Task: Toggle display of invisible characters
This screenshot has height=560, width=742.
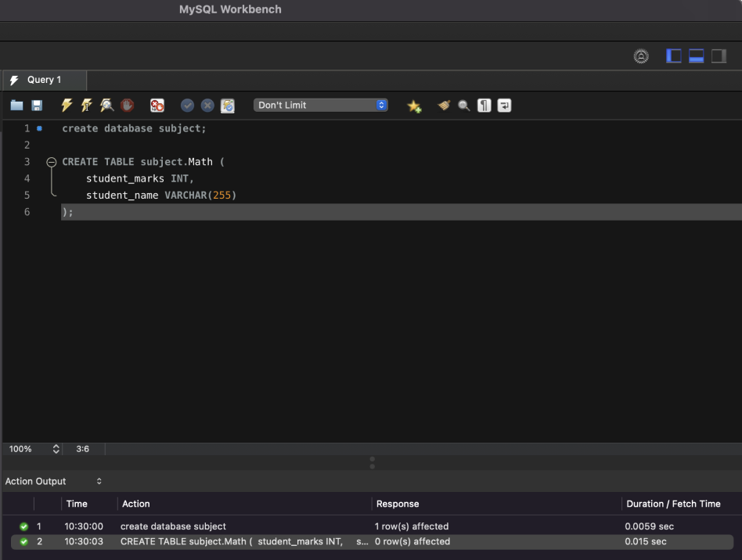Action: (x=484, y=105)
